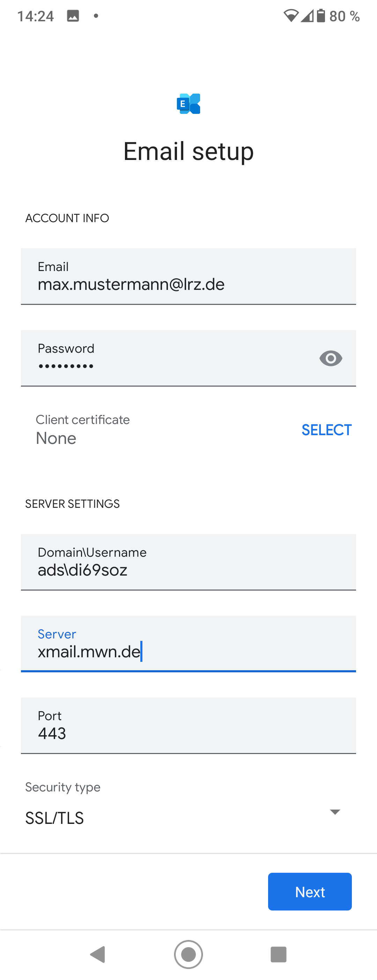Image resolution: width=377 pixels, height=980 pixels.
Task: Tap the Wi-Fi status icon
Action: coord(291,16)
